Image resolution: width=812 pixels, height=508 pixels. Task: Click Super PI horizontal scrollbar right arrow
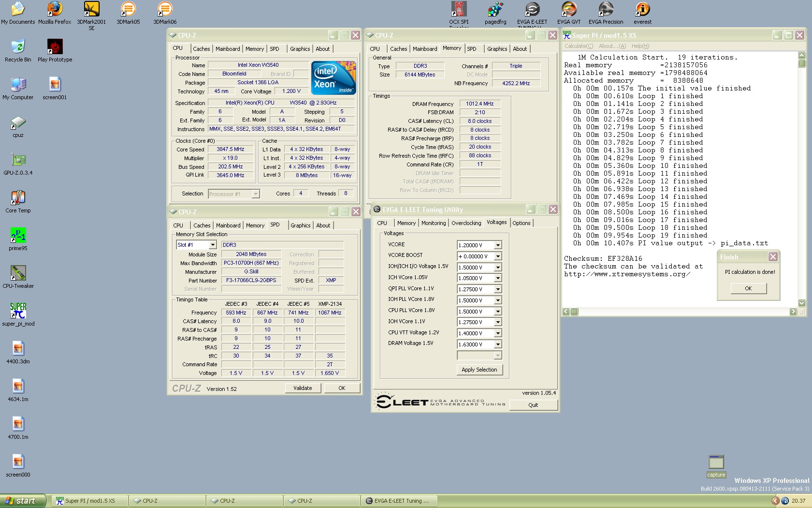tap(793, 312)
